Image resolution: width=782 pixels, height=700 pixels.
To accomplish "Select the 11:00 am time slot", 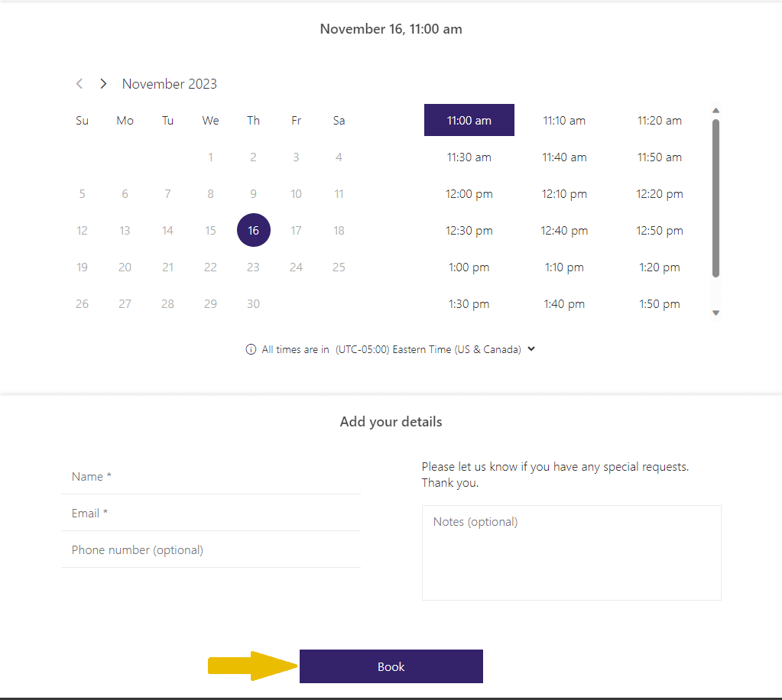I will tap(469, 120).
